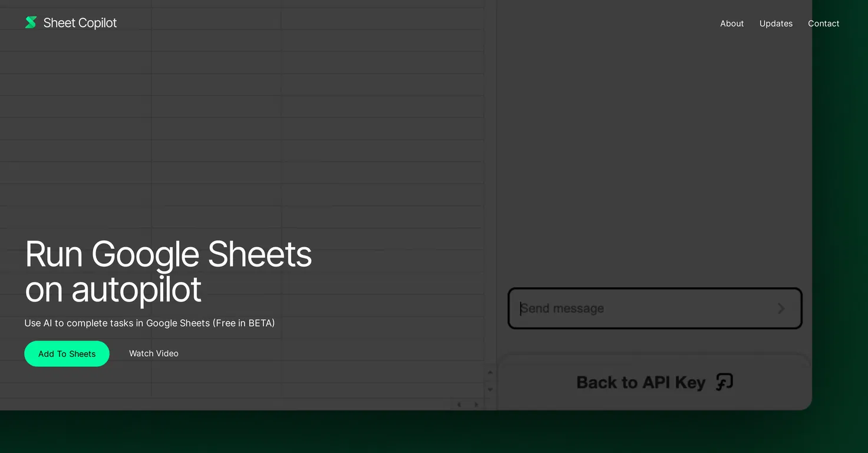This screenshot has height=453, width=868.
Task: Click the spreadsheet scroll right arrow
Action: [x=476, y=405]
